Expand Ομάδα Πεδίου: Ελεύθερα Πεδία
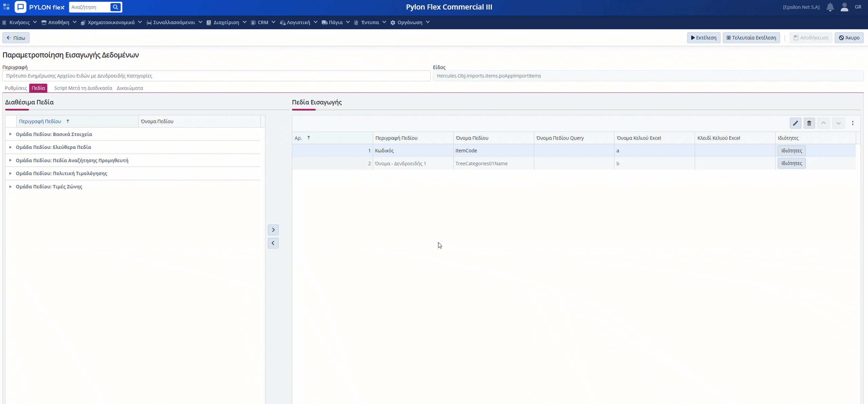Screen dimensions: 868x404 click(10, 147)
